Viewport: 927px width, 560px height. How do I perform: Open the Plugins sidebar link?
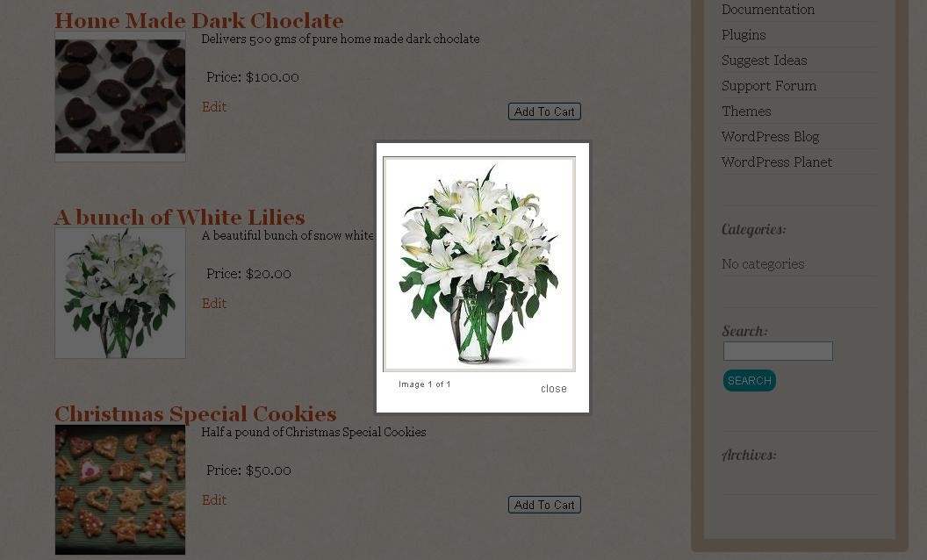[744, 35]
